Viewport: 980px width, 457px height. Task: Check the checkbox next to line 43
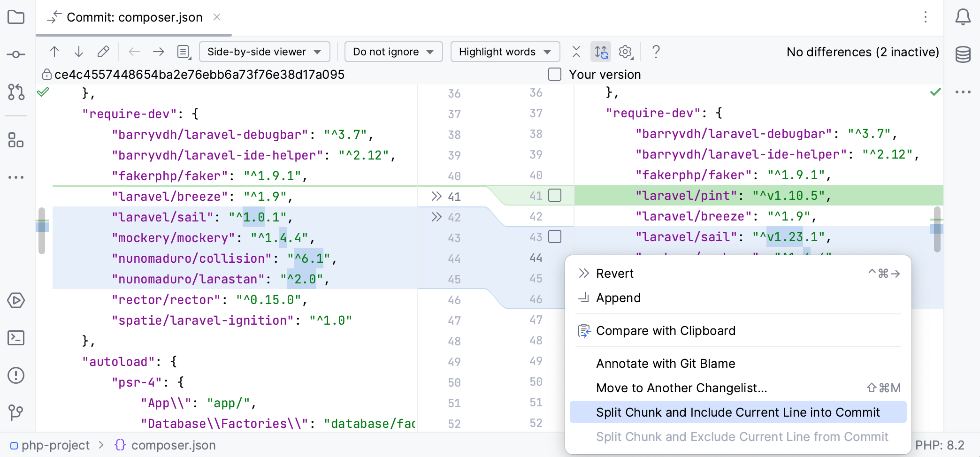click(x=554, y=237)
